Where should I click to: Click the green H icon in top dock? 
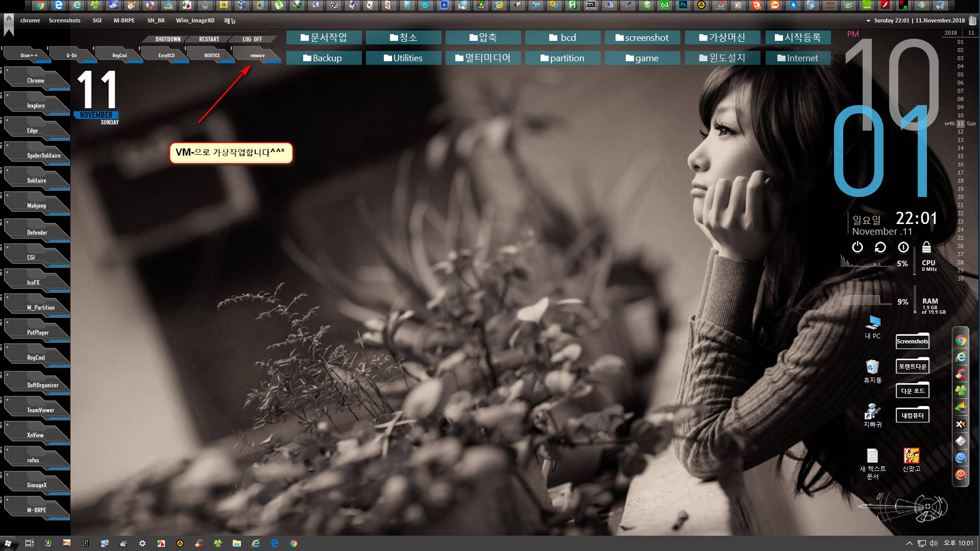point(573,5)
